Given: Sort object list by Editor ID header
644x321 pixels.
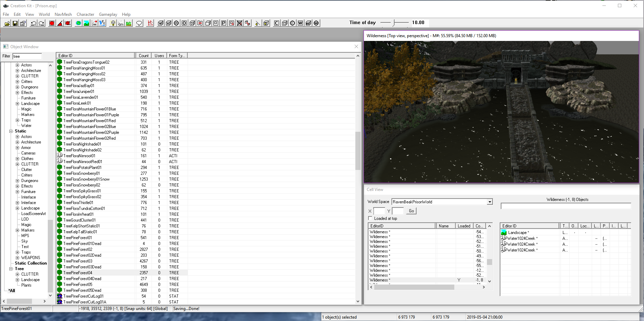Looking at the screenshot, I should coord(96,55).
